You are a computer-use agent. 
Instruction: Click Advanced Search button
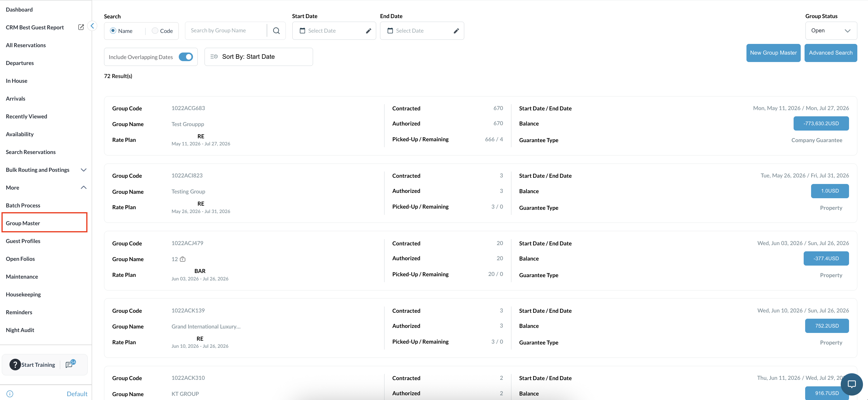830,53
